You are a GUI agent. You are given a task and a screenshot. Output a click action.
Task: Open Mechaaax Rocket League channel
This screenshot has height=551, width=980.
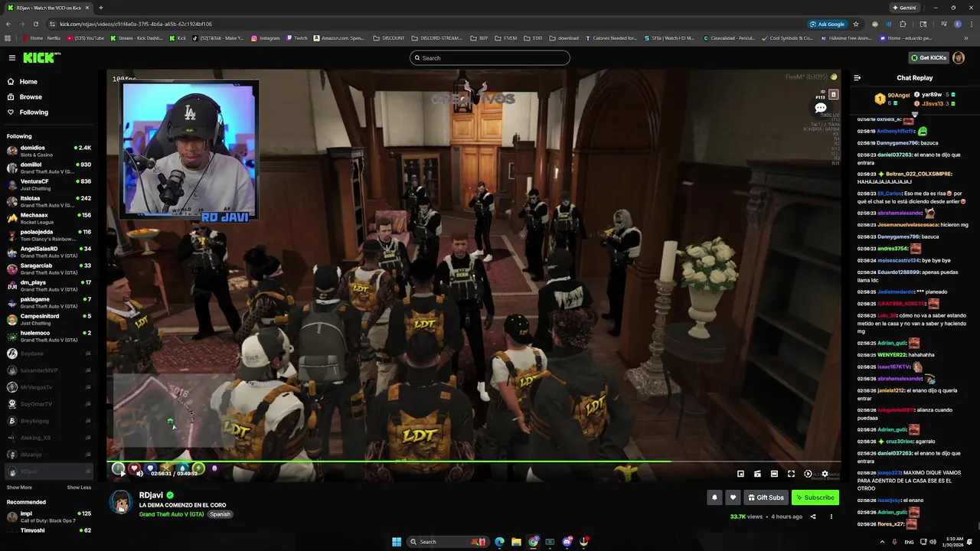click(49, 218)
